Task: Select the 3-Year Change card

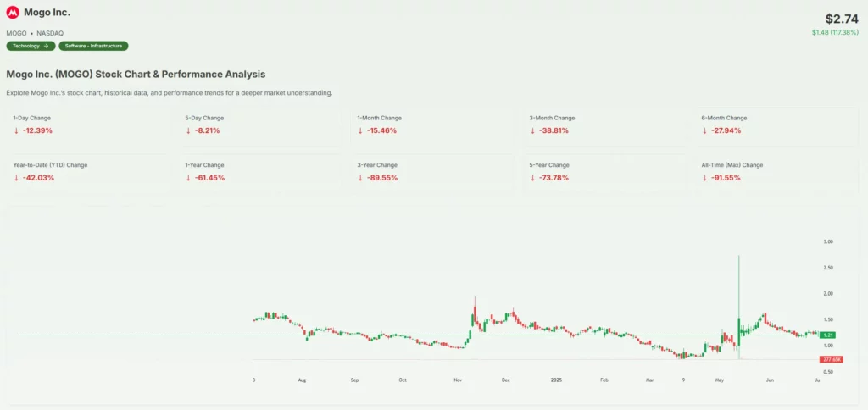Action: click(433, 172)
